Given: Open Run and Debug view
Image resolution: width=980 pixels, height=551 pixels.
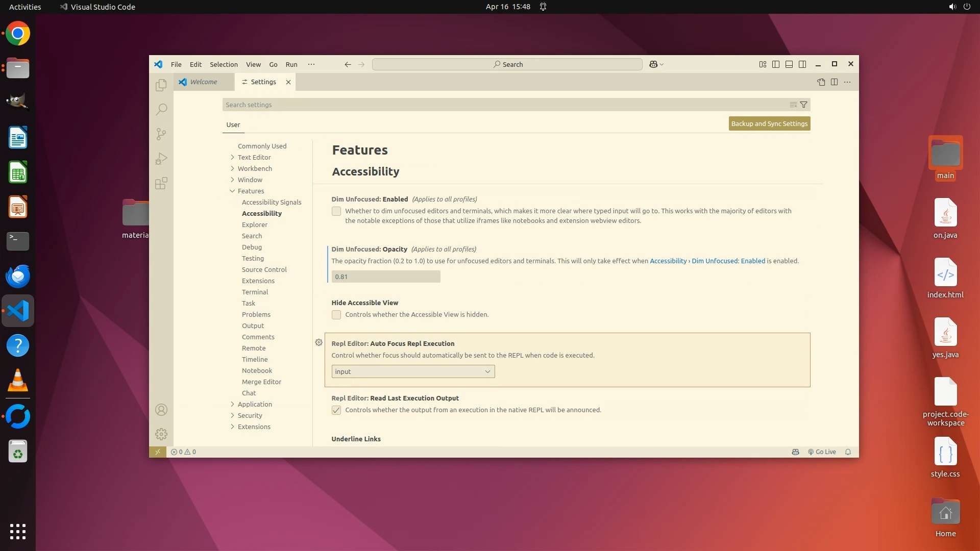Looking at the screenshot, I should click(161, 159).
